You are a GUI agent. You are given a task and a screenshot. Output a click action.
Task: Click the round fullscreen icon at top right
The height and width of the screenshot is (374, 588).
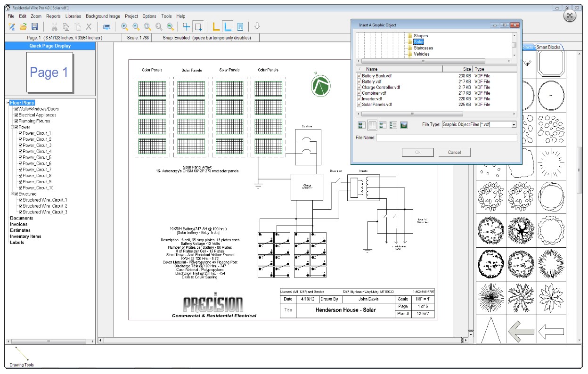[x=570, y=15]
